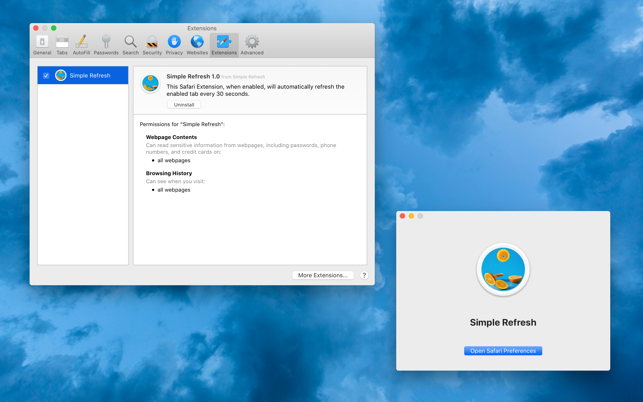Image resolution: width=643 pixels, height=402 pixels.
Task: Click the 'Can see when you visit:' text
Action: [175, 181]
